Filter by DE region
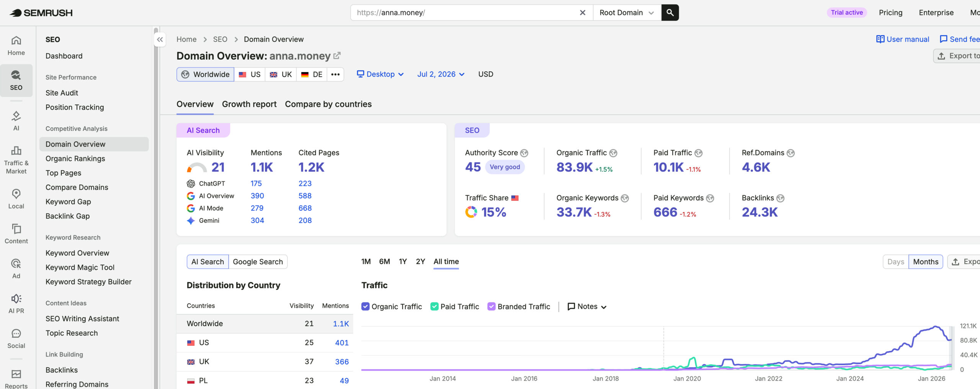Viewport: 980px width, 389px height. tap(312, 74)
